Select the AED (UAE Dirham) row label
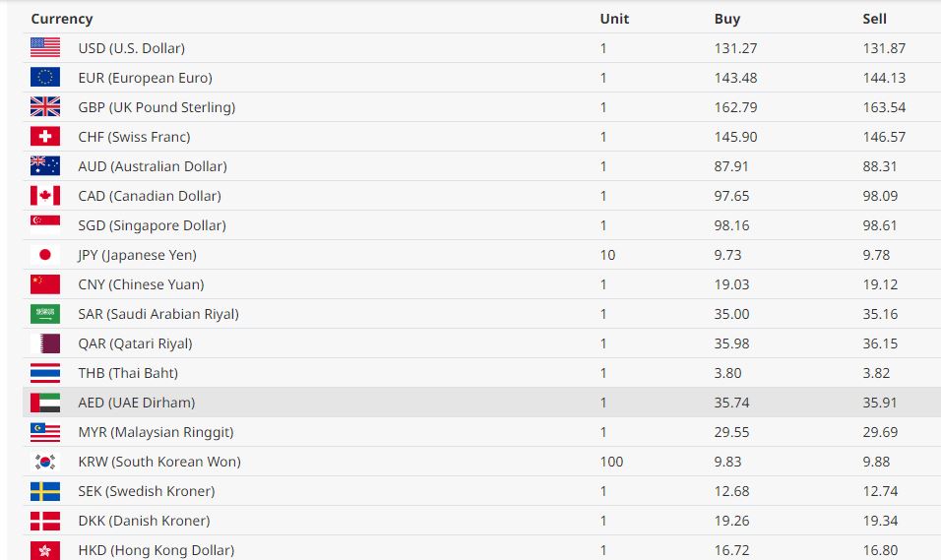Image resolution: width=941 pixels, height=560 pixels. tap(136, 403)
